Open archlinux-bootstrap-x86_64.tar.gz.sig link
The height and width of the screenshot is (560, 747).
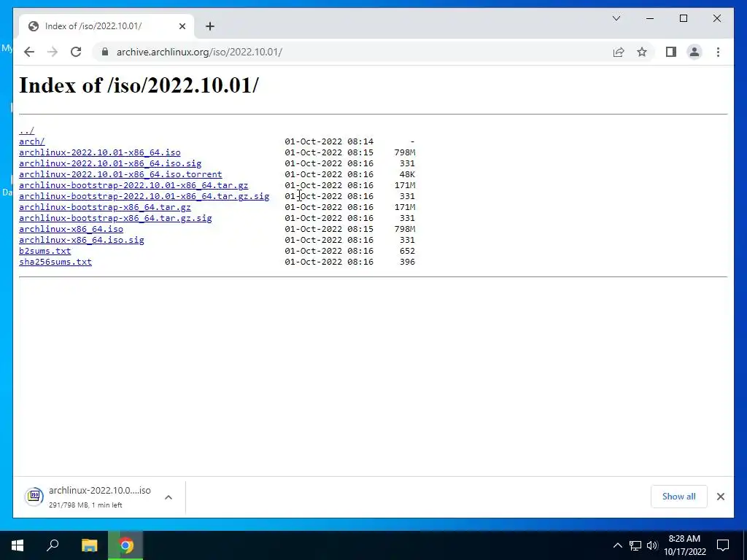click(x=115, y=218)
